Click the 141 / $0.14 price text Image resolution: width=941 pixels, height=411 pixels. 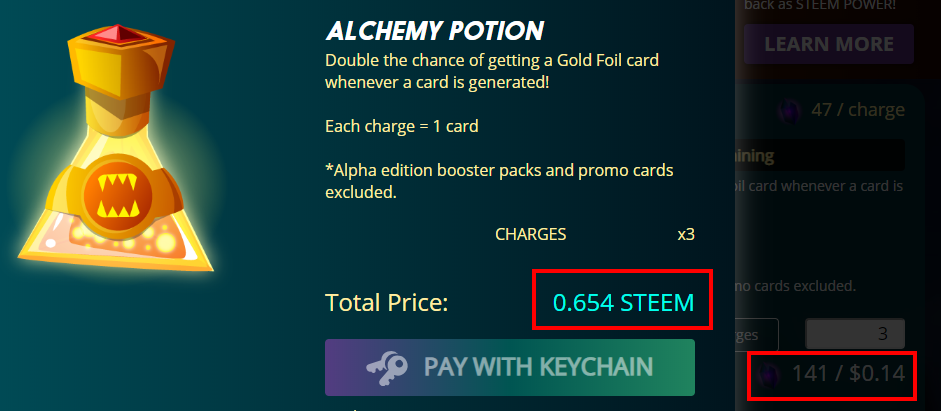tap(848, 374)
